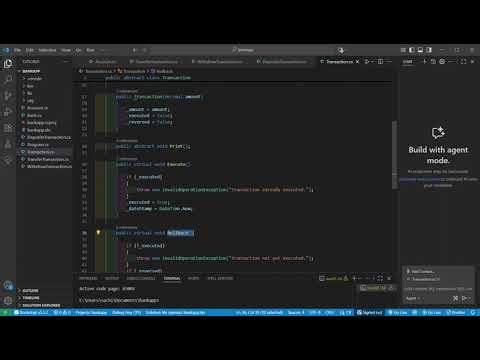The height and width of the screenshot is (360, 480).
Task: Click the tools icon in the chat input
Action: pos(455,298)
